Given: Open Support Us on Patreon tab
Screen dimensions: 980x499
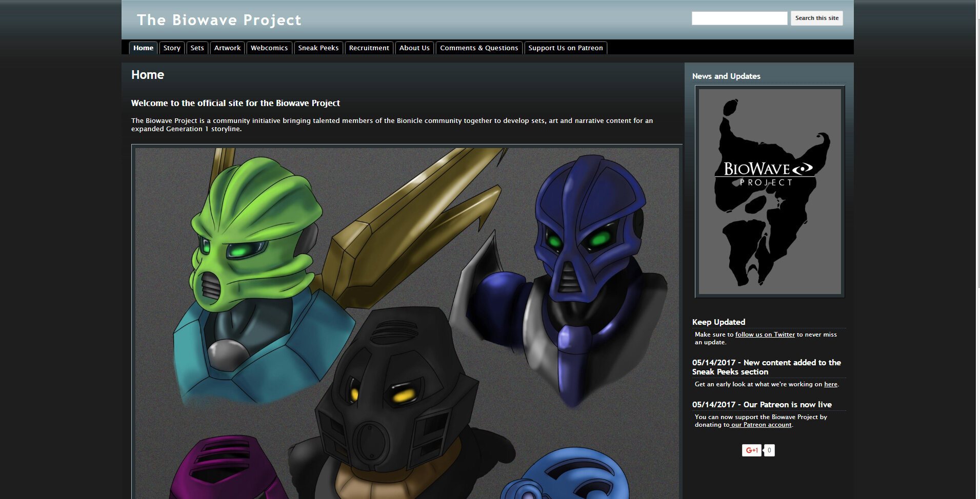Looking at the screenshot, I should click(566, 48).
